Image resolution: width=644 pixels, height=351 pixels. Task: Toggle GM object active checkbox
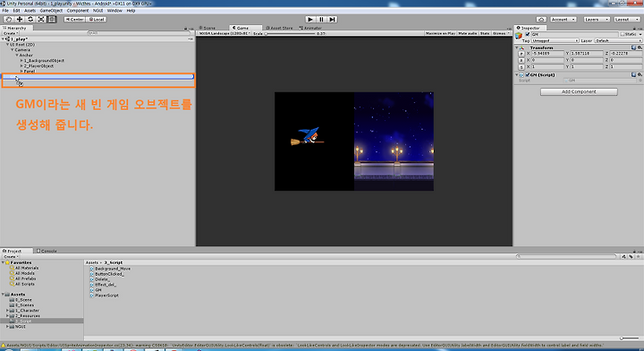(528, 34)
